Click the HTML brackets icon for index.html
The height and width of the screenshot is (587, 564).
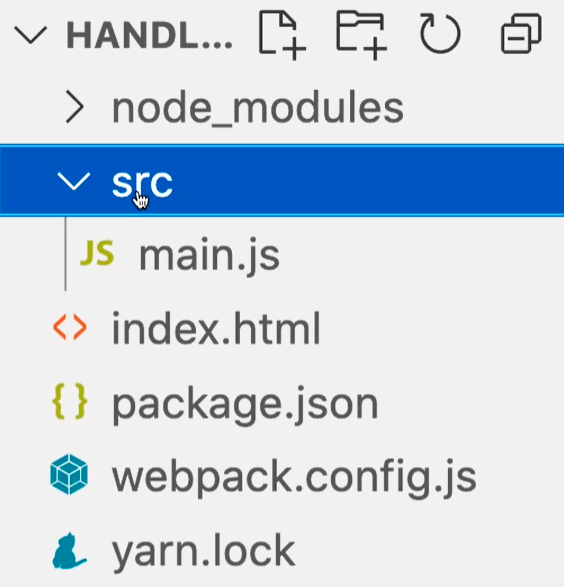point(70,328)
